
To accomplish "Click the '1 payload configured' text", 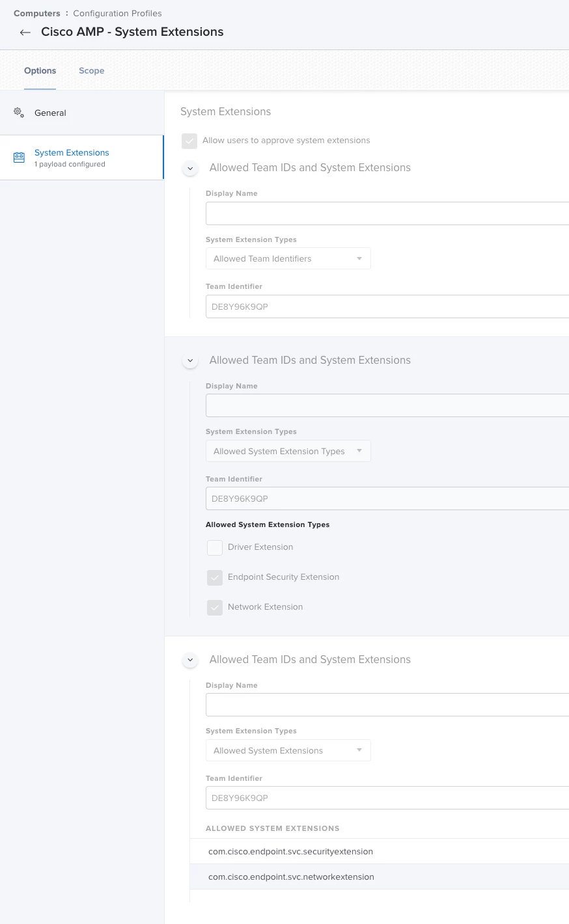I will pos(70,165).
